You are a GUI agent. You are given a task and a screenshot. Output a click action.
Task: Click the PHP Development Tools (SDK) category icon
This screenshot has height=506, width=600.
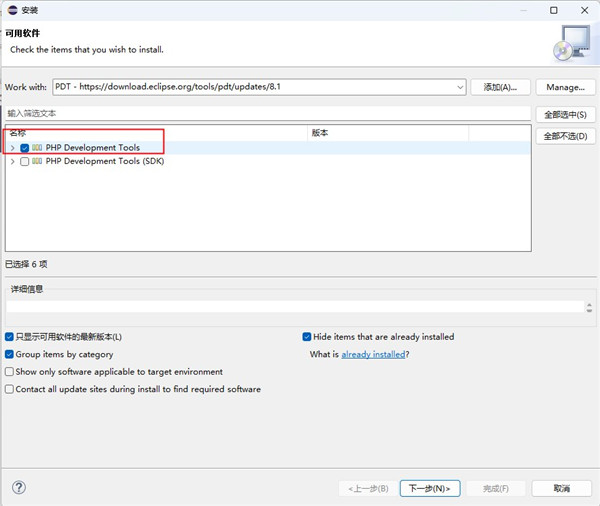(37, 161)
